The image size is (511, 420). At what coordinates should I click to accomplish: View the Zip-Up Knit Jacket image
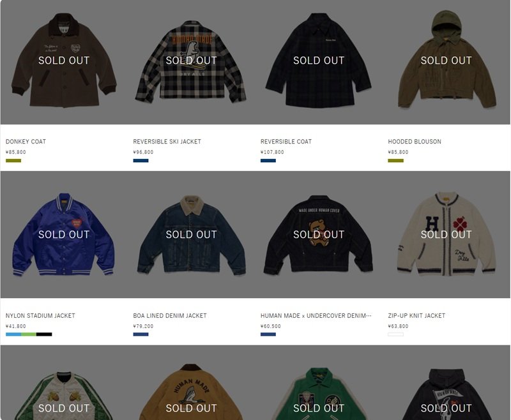[446, 234]
